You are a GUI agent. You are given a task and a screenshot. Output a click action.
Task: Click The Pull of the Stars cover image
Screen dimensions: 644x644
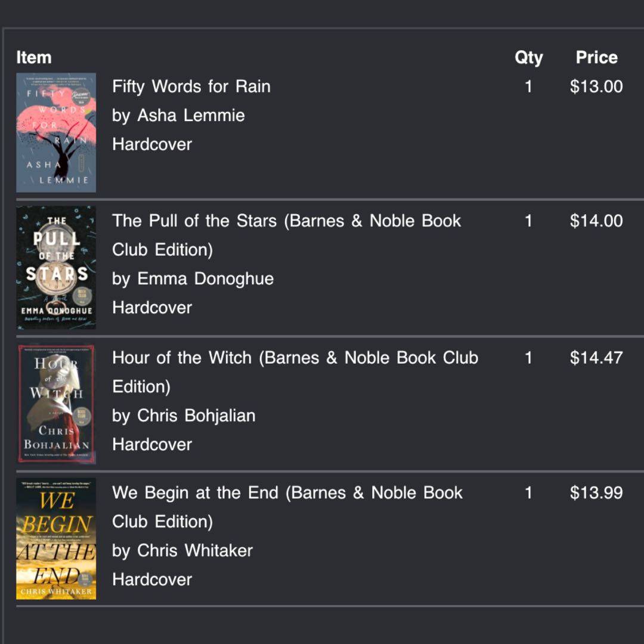tap(56, 267)
